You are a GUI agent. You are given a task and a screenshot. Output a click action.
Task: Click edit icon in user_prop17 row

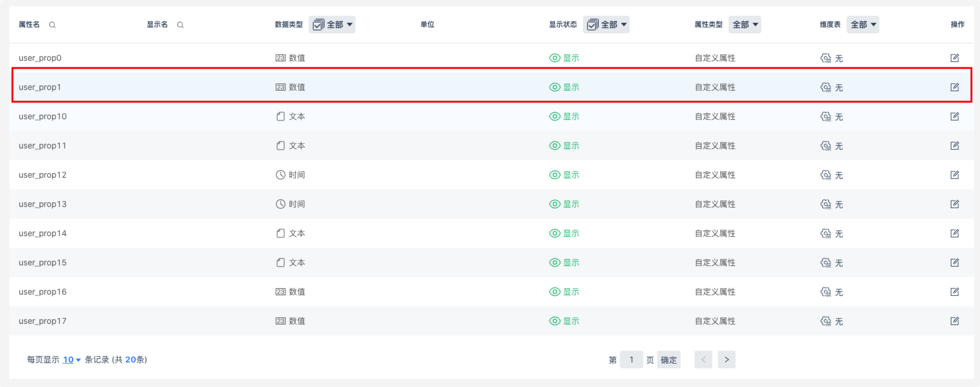tap(955, 321)
